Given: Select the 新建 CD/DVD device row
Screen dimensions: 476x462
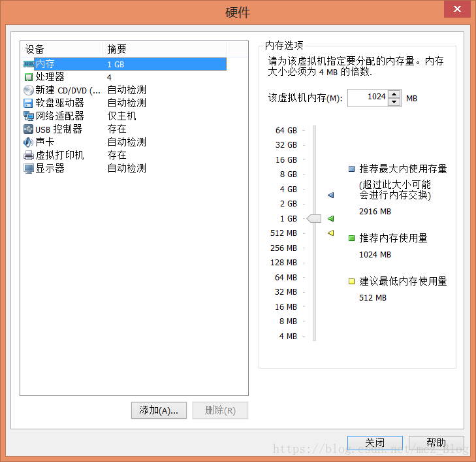Looking at the screenshot, I should click(125, 90).
